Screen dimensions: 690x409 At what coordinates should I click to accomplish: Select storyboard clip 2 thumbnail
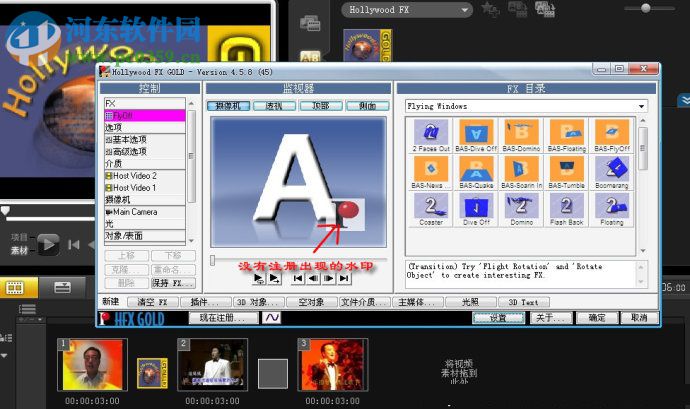click(x=213, y=365)
